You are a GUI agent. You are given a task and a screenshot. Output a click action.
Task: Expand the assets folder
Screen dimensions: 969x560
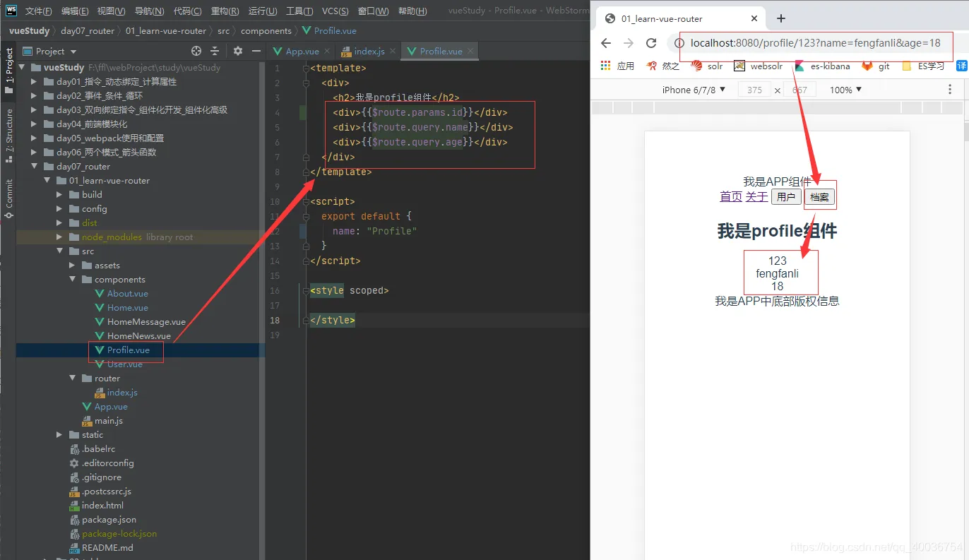coord(72,266)
